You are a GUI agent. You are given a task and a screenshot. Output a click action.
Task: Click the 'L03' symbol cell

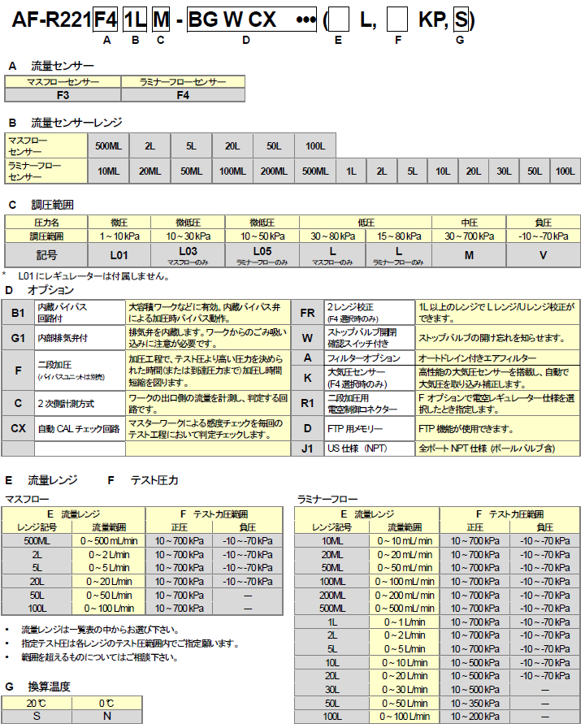coord(188,255)
